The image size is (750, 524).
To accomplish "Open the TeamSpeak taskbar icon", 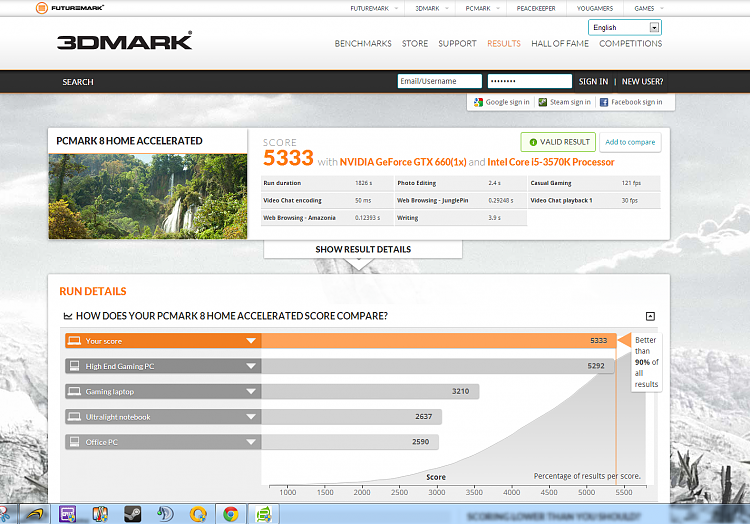I will (165, 514).
